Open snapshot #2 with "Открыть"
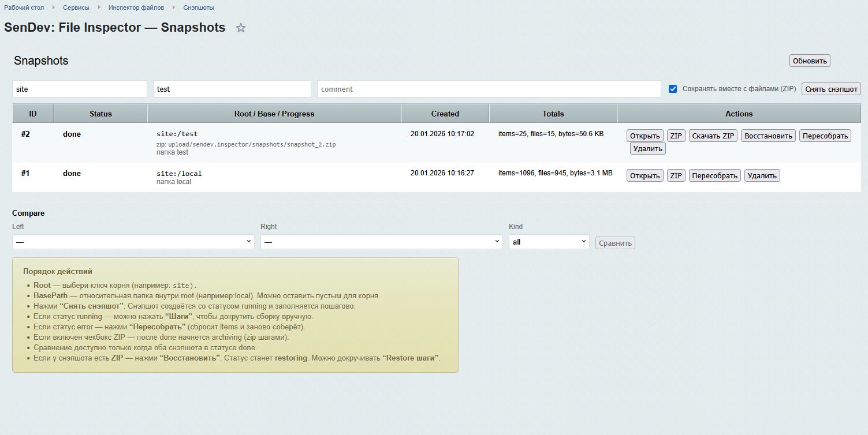Image resolution: width=868 pixels, height=435 pixels. click(645, 135)
